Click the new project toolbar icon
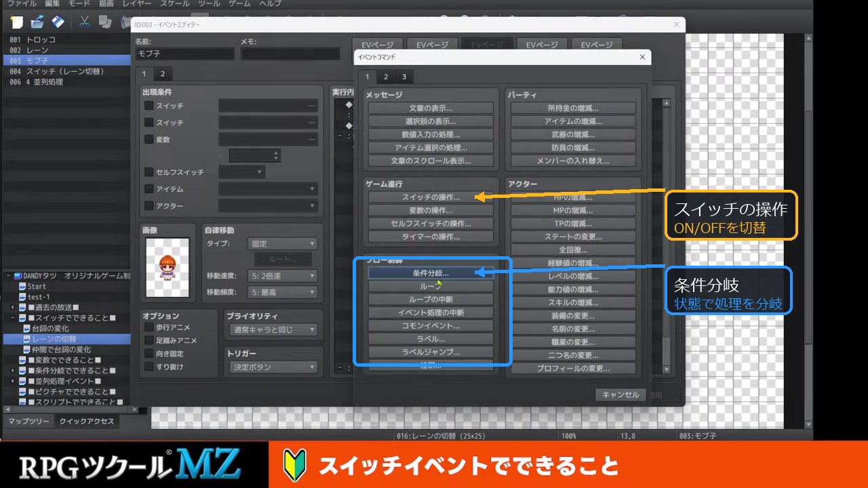This screenshot has height=488, width=868. tap(17, 22)
